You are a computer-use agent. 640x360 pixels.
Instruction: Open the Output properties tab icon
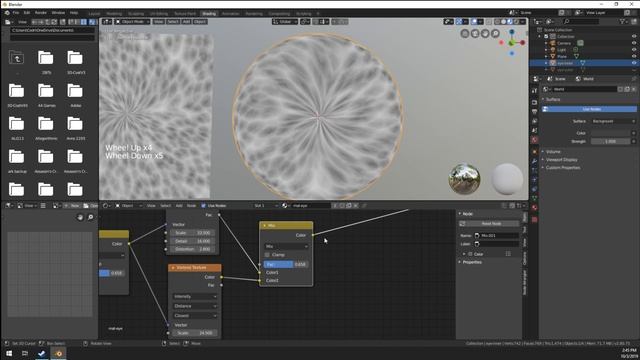coord(534,111)
